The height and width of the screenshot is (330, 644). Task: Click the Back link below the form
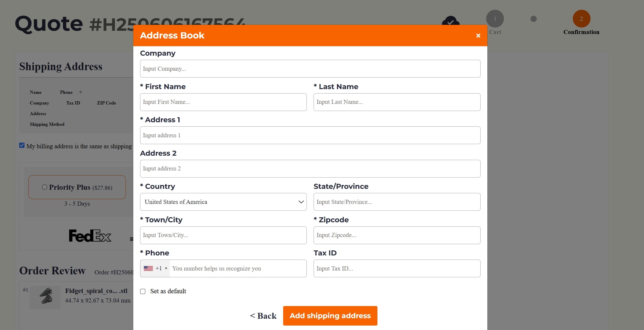tap(263, 316)
